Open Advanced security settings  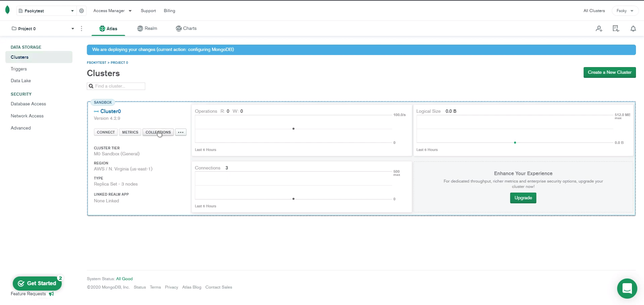click(x=21, y=128)
